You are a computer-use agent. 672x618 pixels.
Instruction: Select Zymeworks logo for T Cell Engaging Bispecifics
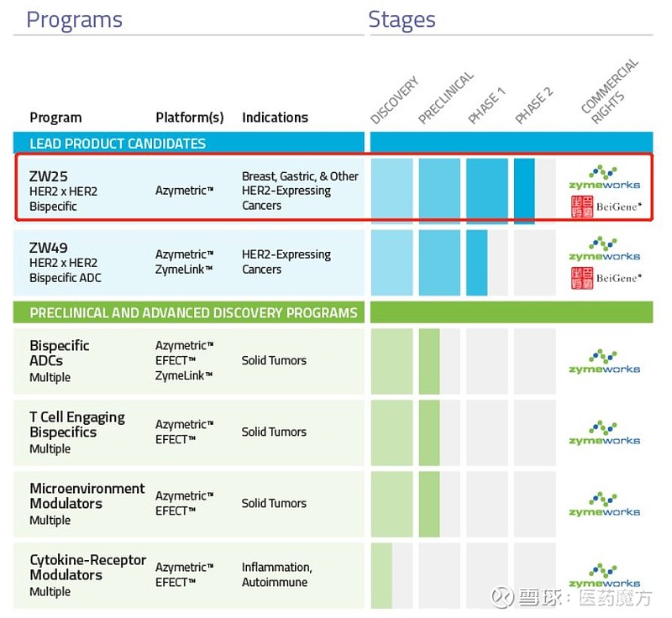(x=604, y=432)
